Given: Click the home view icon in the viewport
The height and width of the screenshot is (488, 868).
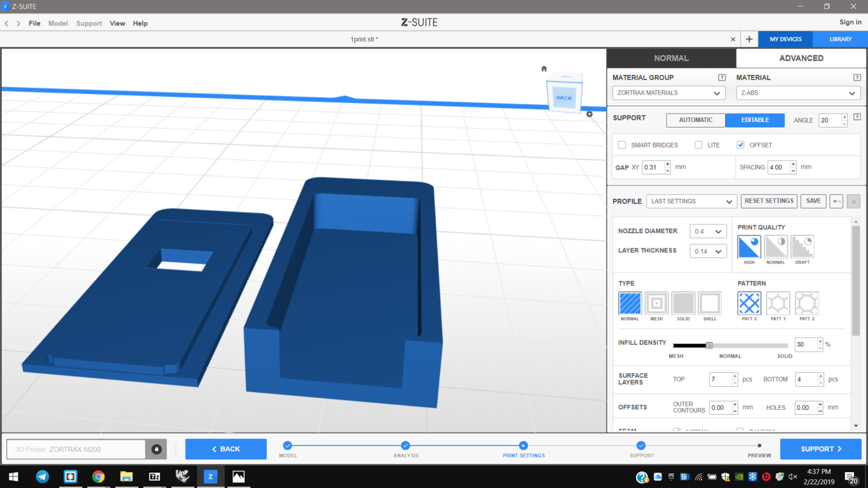Looking at the screenshot, I should [x=544, y=69].
